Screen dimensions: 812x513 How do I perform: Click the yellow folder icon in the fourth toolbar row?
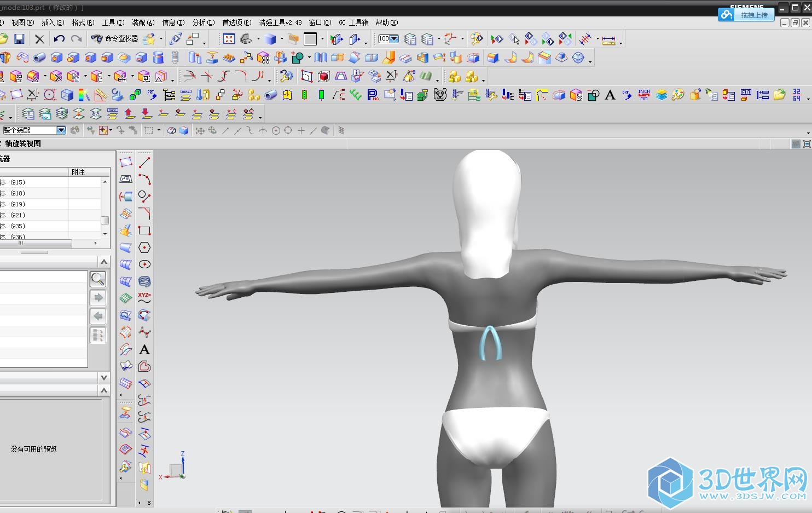(x=780, y=95)
